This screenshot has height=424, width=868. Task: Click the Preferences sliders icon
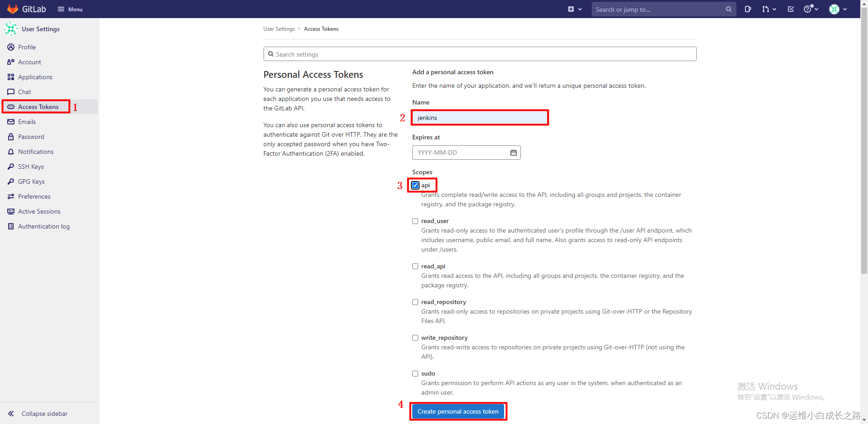pyautogui.click(x=11, y=196)
